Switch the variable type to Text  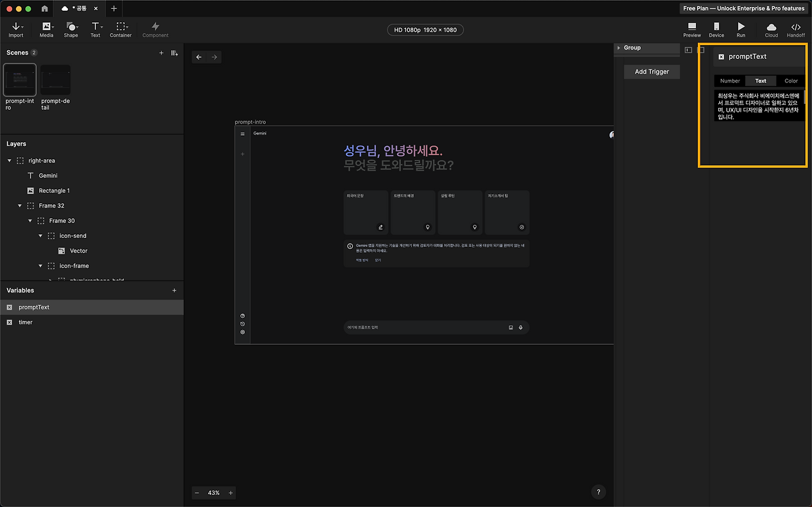click(x=761, y=81)
